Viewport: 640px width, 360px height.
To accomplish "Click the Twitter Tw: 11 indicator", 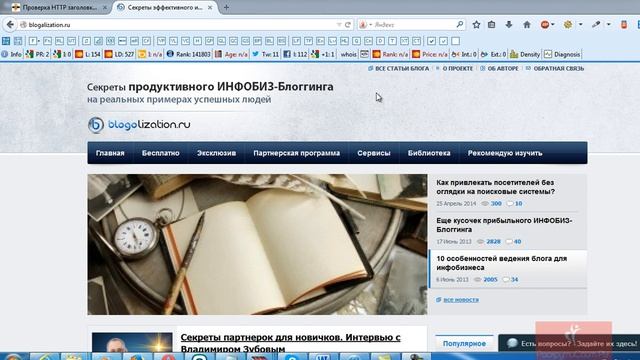I will click(266, 54).
